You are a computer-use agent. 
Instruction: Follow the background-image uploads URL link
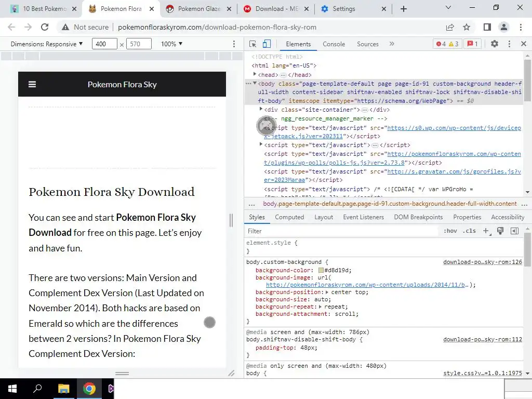coord(367,285)
